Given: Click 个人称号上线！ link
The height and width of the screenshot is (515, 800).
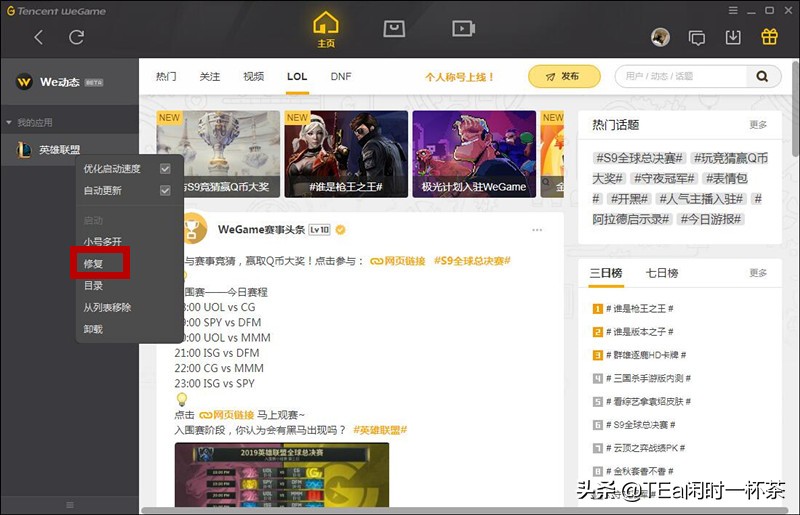Looking at the screenshot, I should coord(460,77).
